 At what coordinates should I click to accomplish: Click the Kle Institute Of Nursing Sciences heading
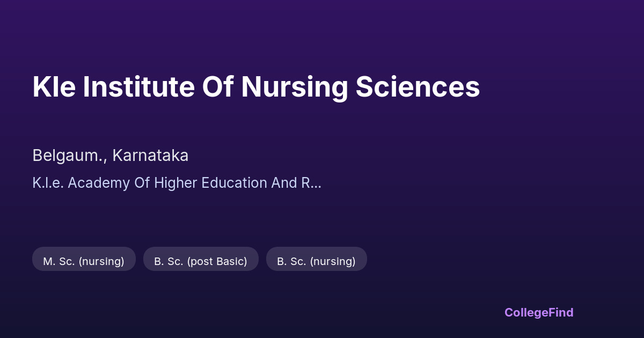pos(256,87)
